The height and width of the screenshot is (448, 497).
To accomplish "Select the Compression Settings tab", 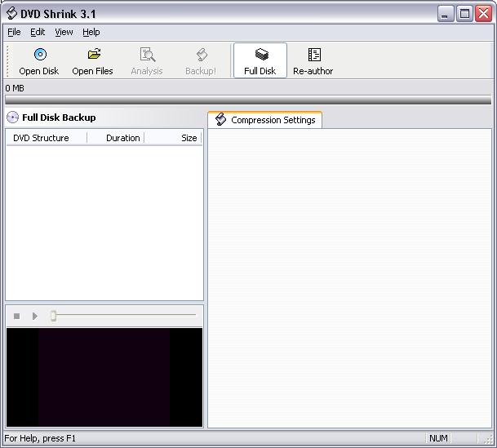I will click(265, 120).
